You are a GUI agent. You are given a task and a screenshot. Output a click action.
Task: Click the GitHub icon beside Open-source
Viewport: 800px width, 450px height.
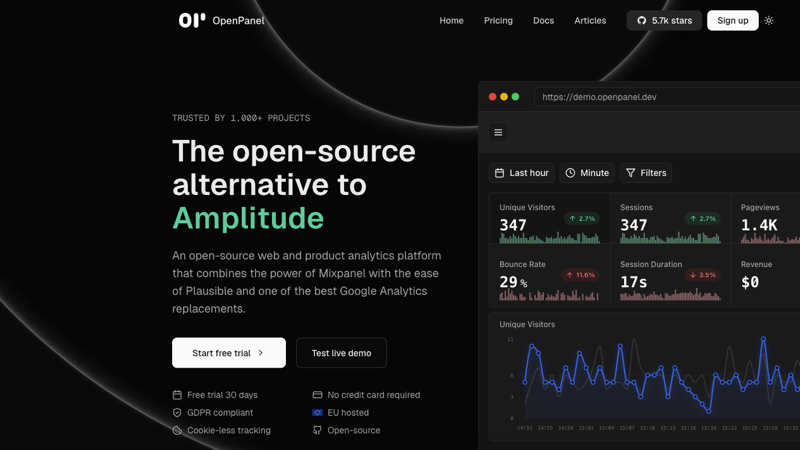pyautogui.click(x=317, y=430)
